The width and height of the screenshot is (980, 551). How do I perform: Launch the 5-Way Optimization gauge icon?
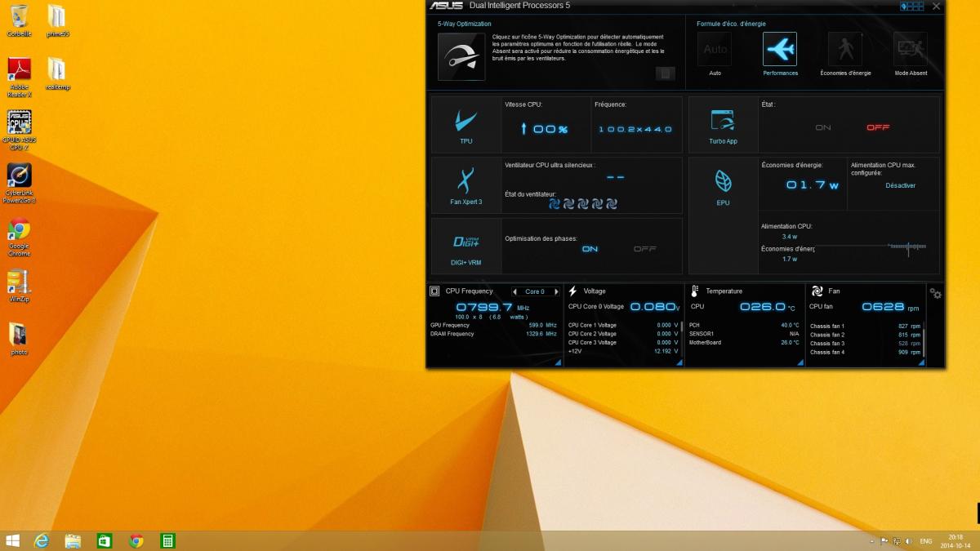pos(461,56)
